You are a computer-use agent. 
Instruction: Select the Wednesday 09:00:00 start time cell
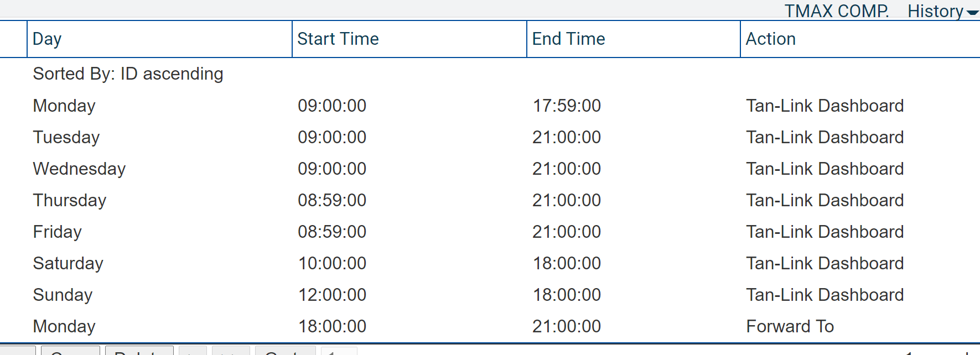pos(332,169)
